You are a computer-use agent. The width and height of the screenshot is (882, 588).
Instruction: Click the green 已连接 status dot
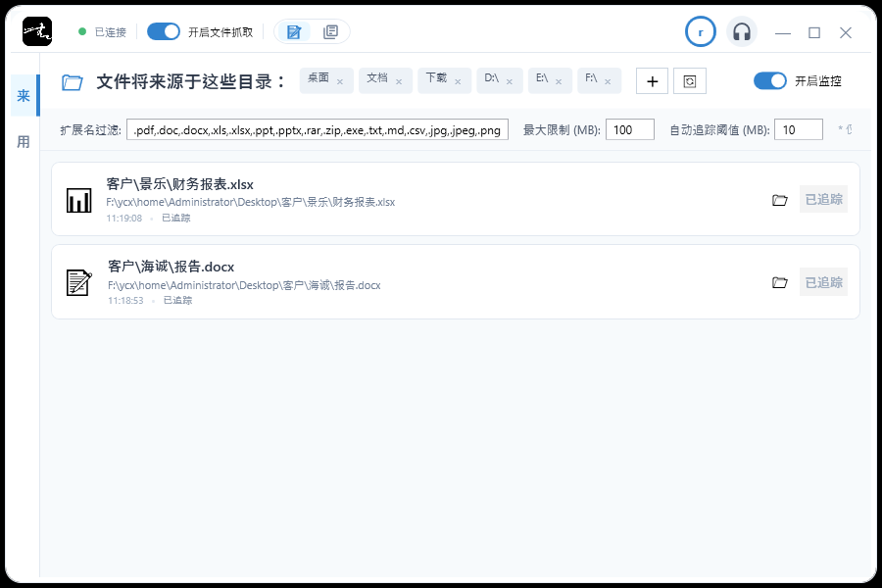81,30
